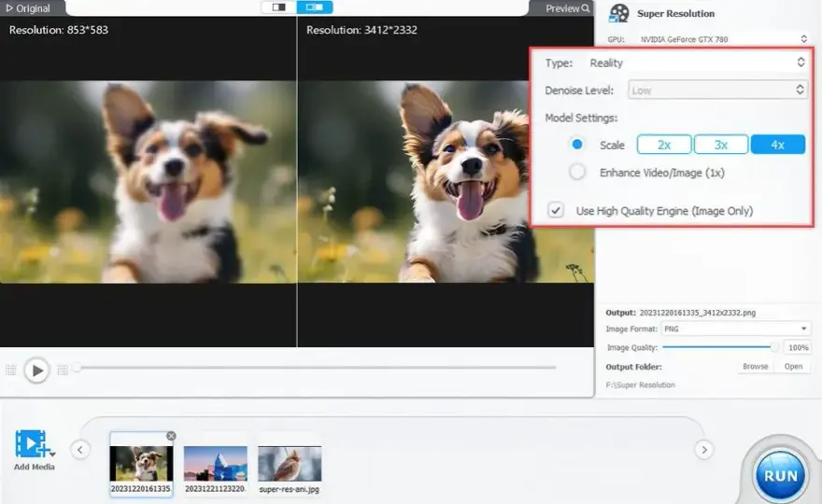The image size is (822, 504).
Task: Browse for the output folder
Action: click(x=755, y=366)
